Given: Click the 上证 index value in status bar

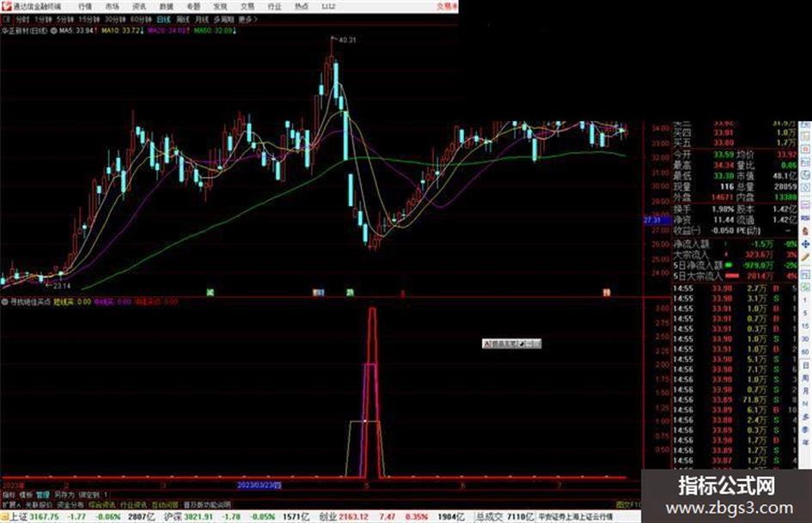Looking at the screenshot, I should (44, 517).
